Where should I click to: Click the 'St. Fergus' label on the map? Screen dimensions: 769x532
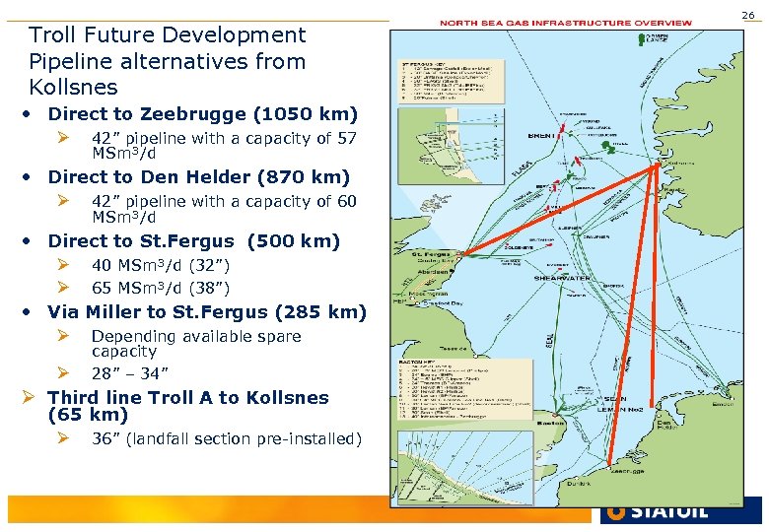(431, 254)
